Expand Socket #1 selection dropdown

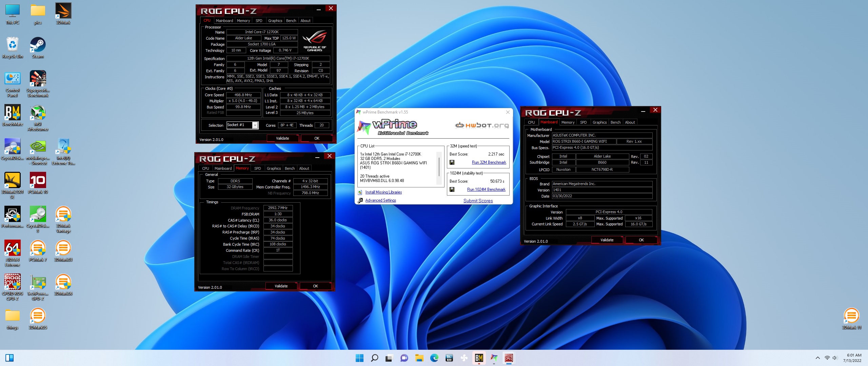click(x=255, y=125)
